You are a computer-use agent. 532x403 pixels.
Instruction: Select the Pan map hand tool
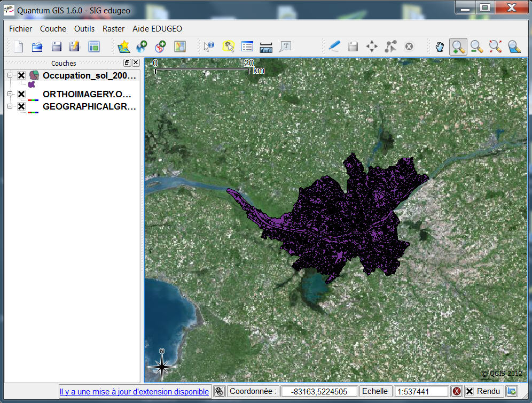pos(440,46)
